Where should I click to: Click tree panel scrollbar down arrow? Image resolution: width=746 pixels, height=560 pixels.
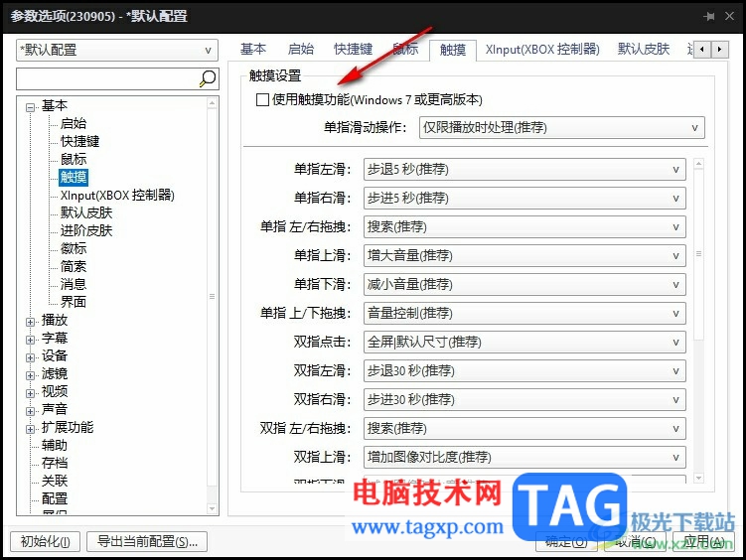point(213,508)
